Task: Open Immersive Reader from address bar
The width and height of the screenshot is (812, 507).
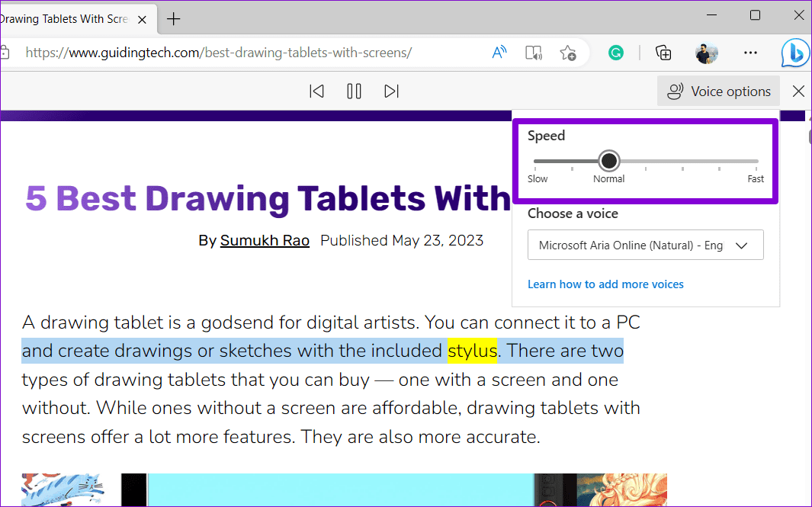Action: point(534,53)
